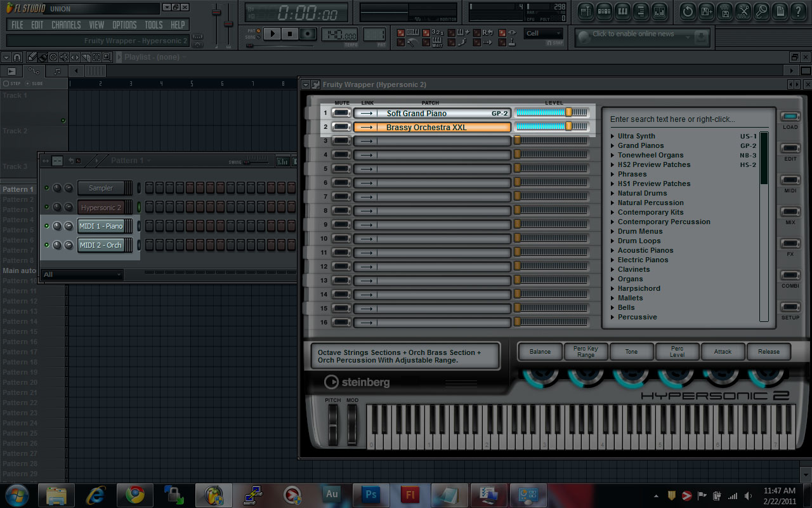812x508 pixels.
Task: Open the All channel filter dropdown
Action: (82, 274)
